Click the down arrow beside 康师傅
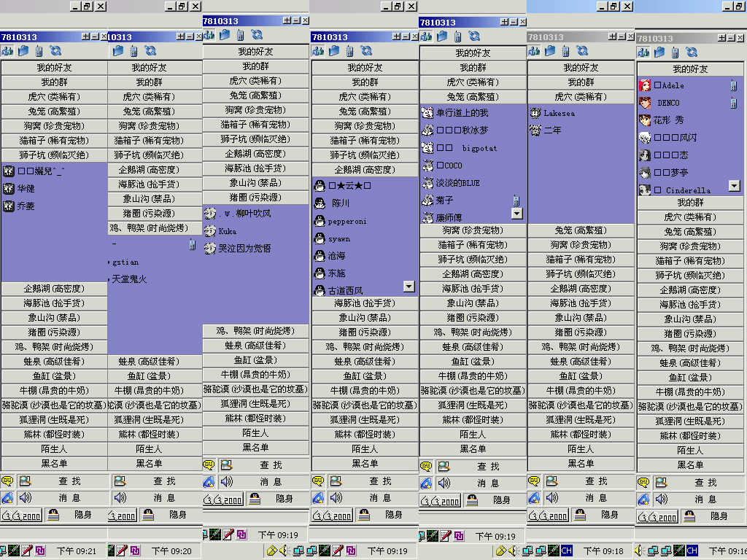This screenshot has width=747, height=560. [x=516, y=213]
